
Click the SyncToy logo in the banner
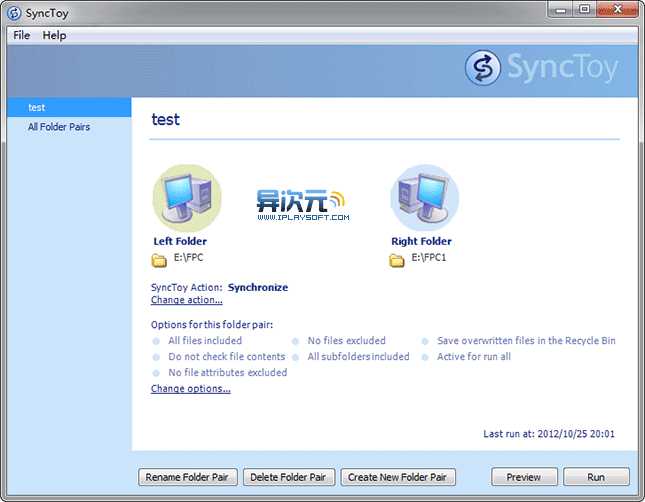coord(542,67)
